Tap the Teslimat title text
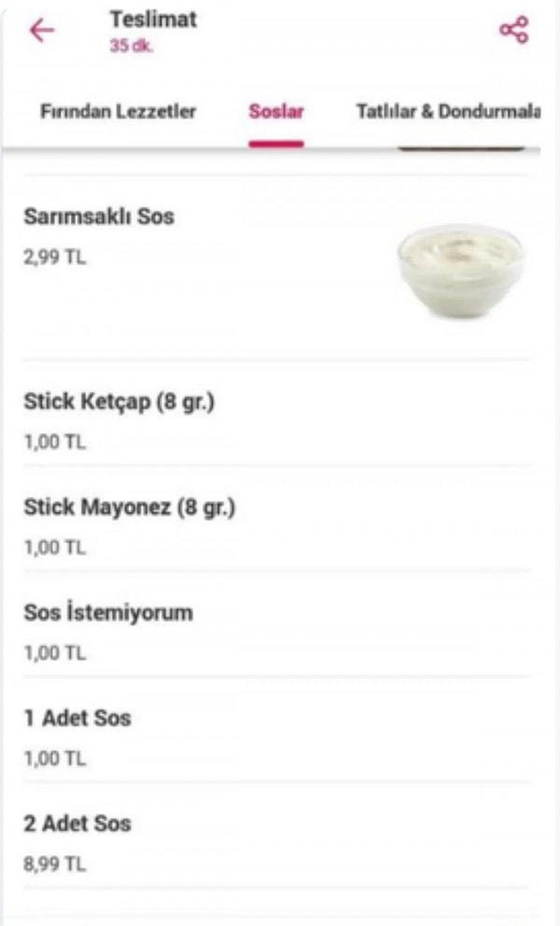This screenshot has height=926, width=560. click(154, 21)
